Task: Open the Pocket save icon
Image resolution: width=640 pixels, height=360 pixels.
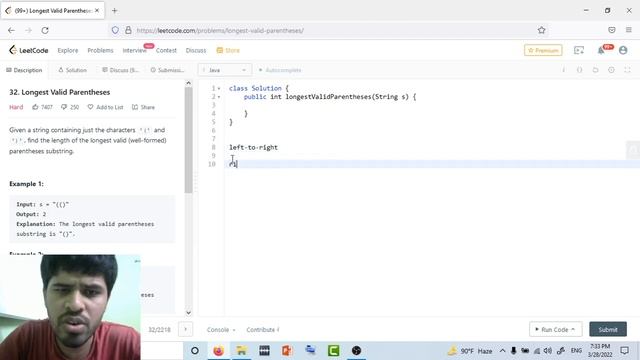Action: (611, 30)
